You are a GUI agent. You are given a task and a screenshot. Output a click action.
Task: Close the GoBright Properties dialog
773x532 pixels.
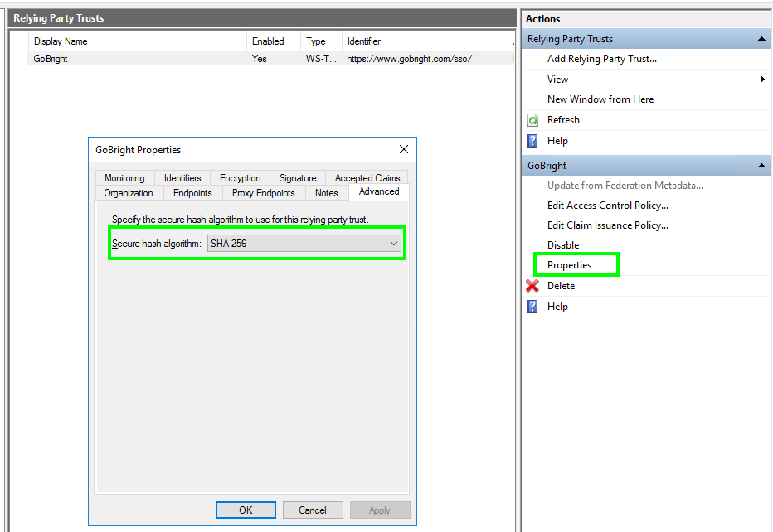[x=404, y=150]
